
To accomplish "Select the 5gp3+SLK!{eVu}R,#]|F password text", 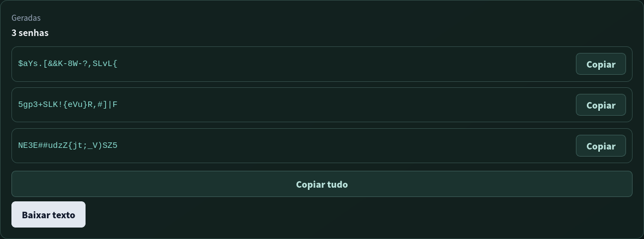I will coord(68,104).
